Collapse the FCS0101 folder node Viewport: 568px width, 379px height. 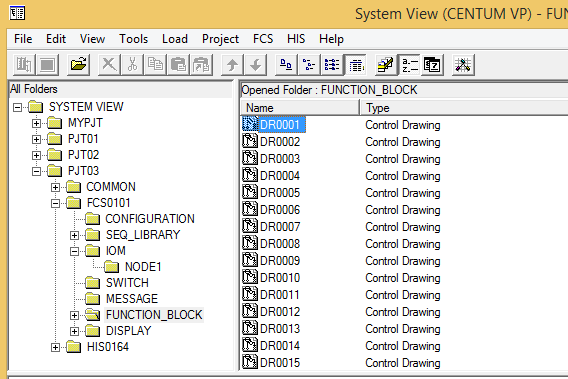pos(55,203)
